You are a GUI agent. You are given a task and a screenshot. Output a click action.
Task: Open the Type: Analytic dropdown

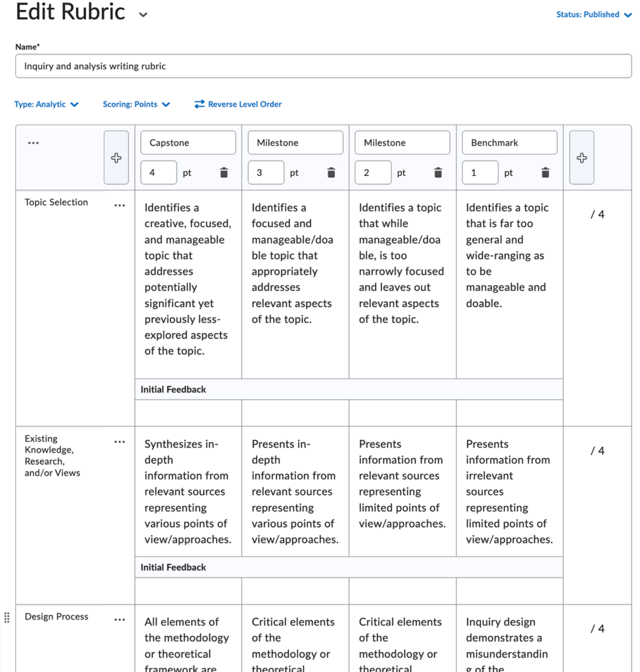point(47,104)
